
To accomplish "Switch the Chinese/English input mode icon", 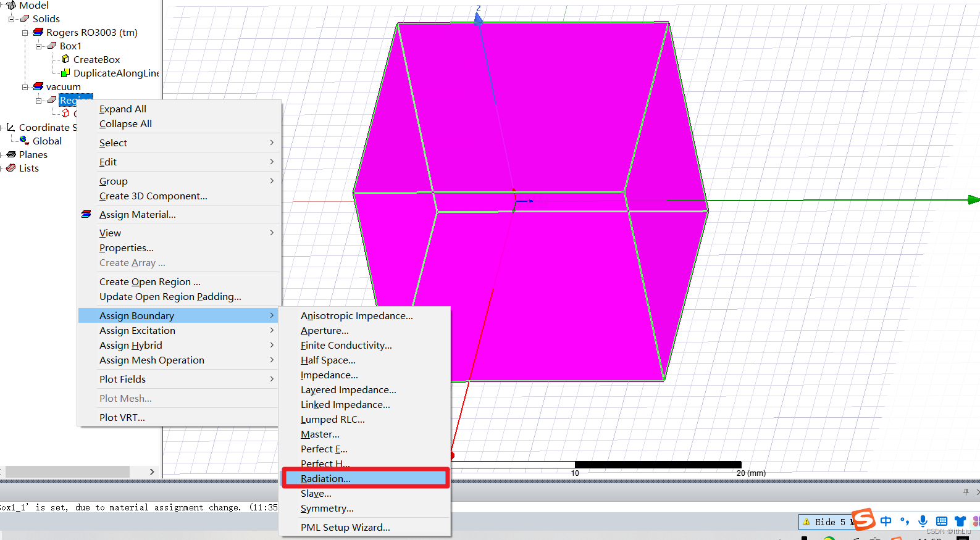I will pos(886,521).
